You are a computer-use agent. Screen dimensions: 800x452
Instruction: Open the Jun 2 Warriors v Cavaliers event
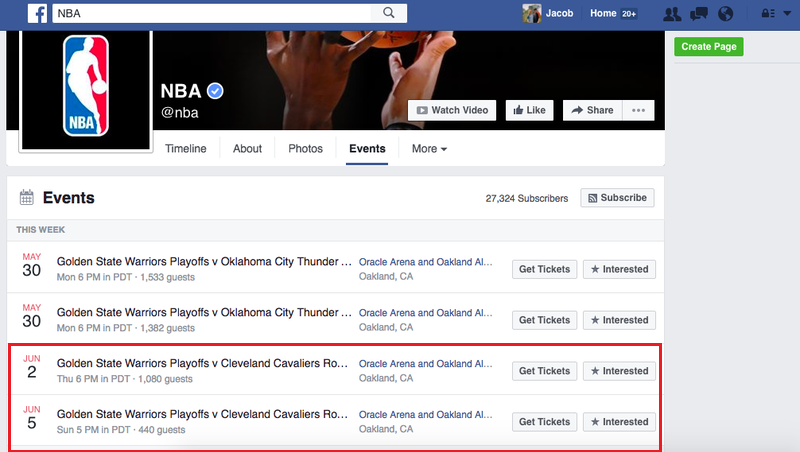[x=202, y=363]
